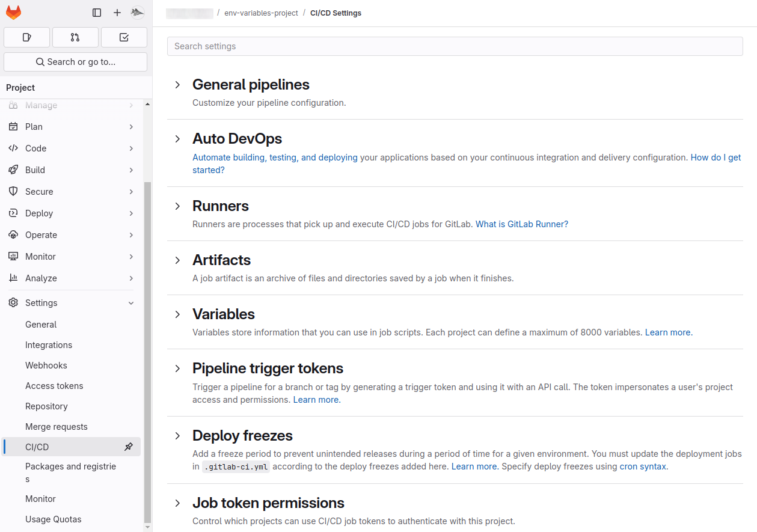Select the CI/CD settings item
The image size is (757, 532).
click(71, 447)
